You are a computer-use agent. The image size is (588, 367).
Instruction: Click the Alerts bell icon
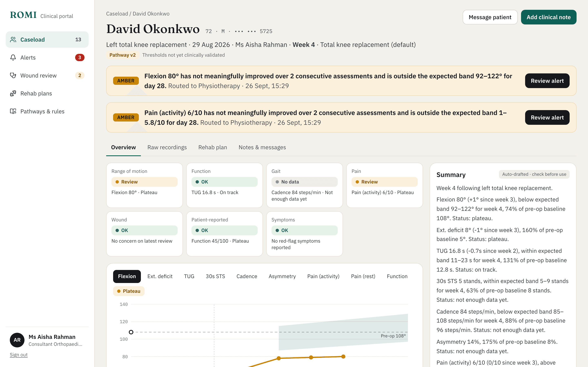13,57
